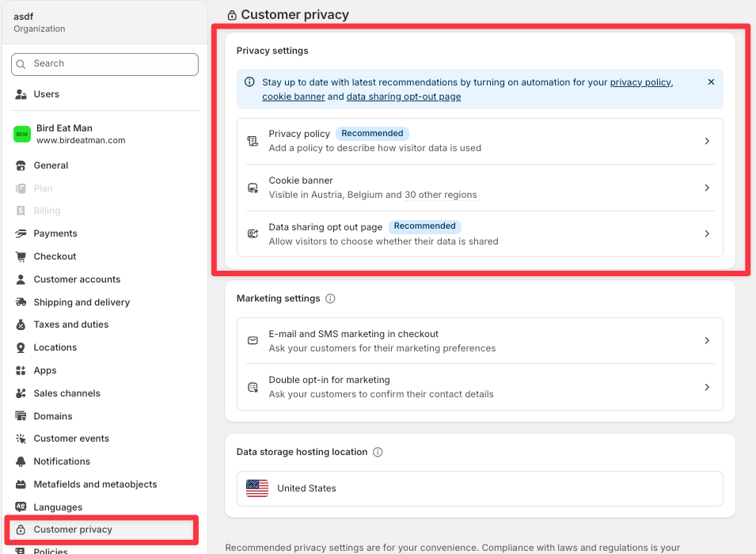The height and width of the screenshot is (554, 756).
Task: Expand Cookie banner row chevron
Action: coord(707,188)
